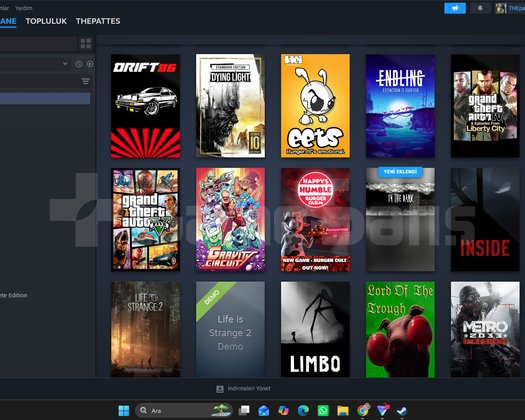Open Microsoft Edge from the taskbar
Viewport: 525px width, 420px height.
point(303,410)
